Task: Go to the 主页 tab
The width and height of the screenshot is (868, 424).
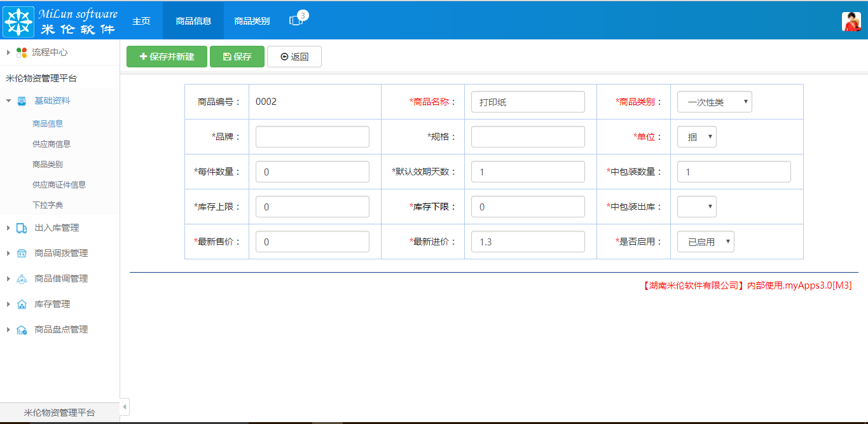Action: point(140,20)
